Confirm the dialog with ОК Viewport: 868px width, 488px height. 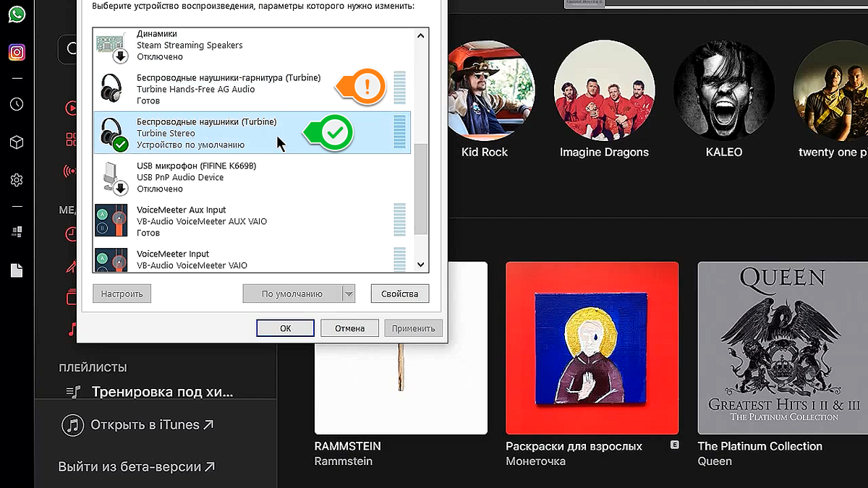pos(285,328)
